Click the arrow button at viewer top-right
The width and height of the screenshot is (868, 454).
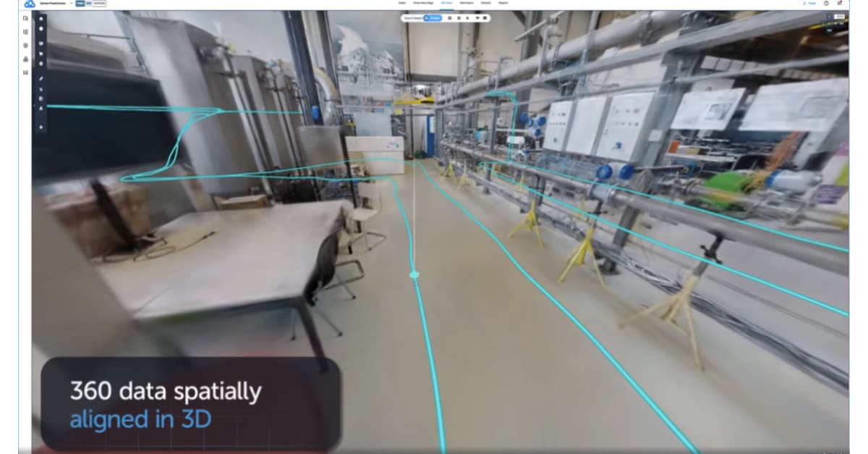(827, 17)
